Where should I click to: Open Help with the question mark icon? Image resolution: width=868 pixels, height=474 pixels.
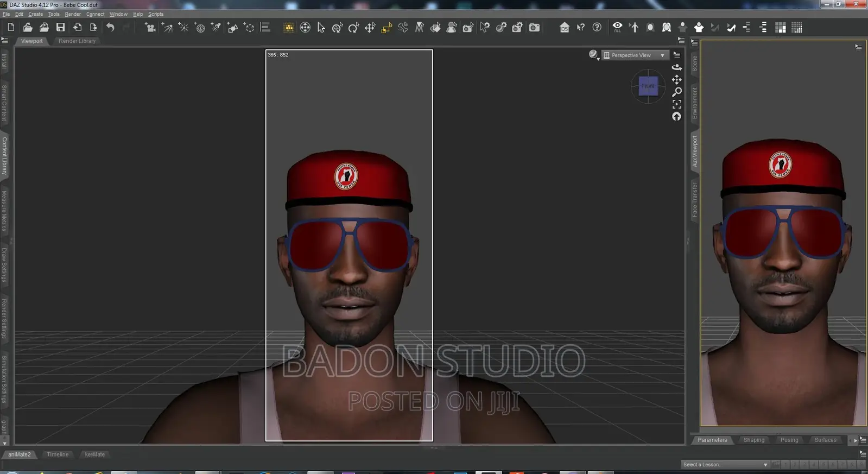597,27
